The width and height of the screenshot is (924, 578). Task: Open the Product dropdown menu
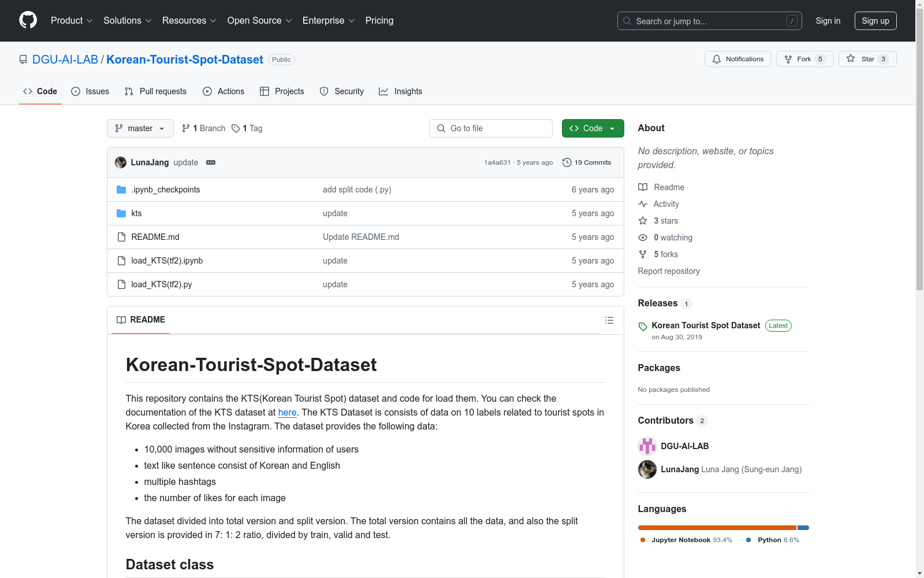72,21
